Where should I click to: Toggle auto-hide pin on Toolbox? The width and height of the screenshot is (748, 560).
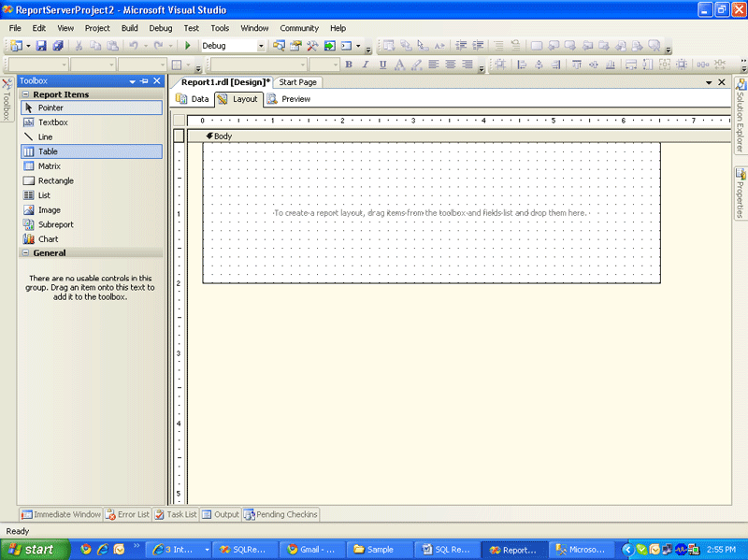pos(145,81)
